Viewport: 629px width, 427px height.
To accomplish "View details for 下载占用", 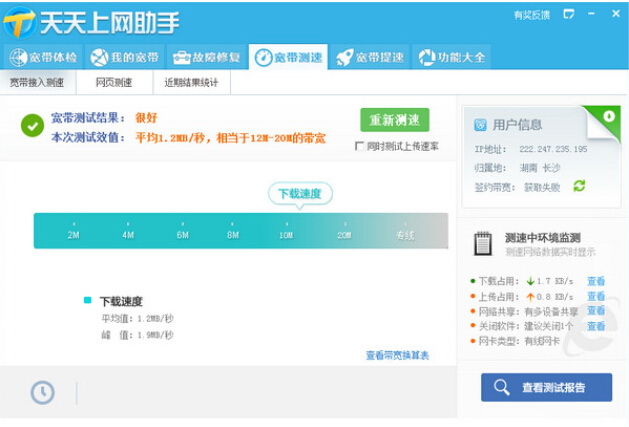I will [596, 281].
